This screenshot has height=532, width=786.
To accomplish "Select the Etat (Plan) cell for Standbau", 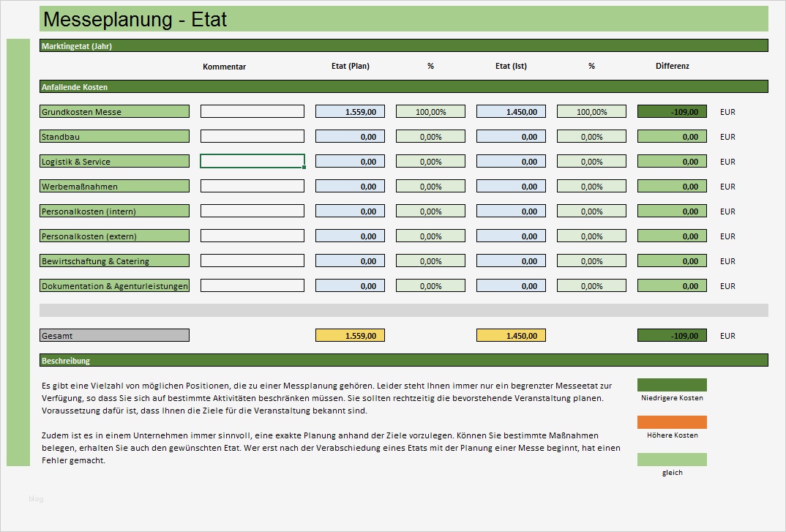I will [350, 136].
